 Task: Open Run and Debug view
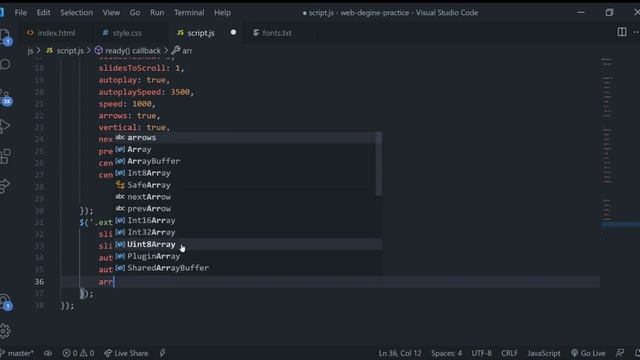5,126
